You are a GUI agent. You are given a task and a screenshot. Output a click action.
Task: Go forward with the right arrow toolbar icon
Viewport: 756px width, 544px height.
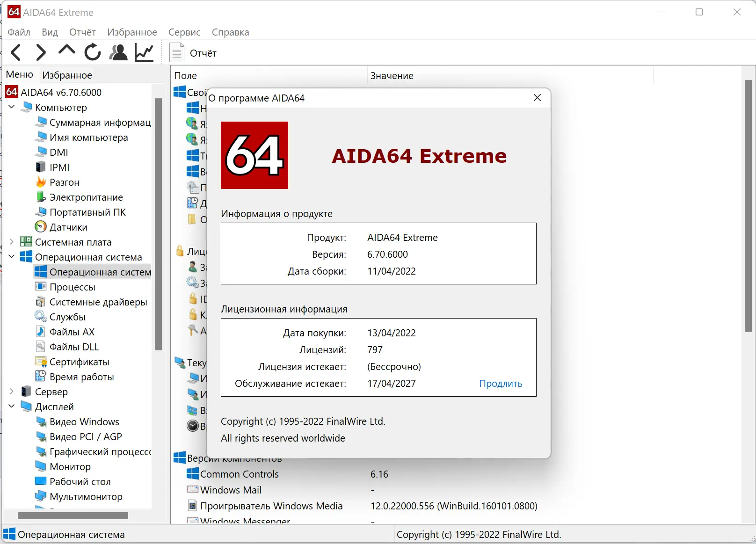pyautogui.click(x=41, y=52)
